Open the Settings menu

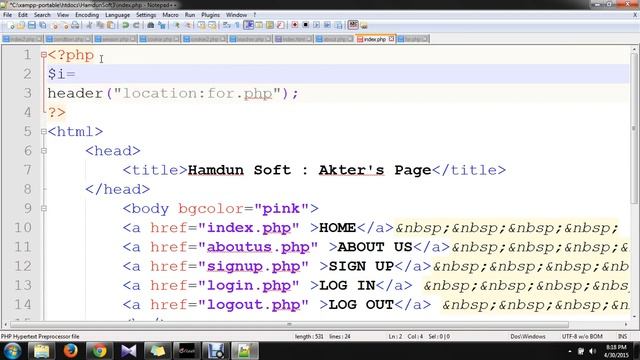pos(146,15)
